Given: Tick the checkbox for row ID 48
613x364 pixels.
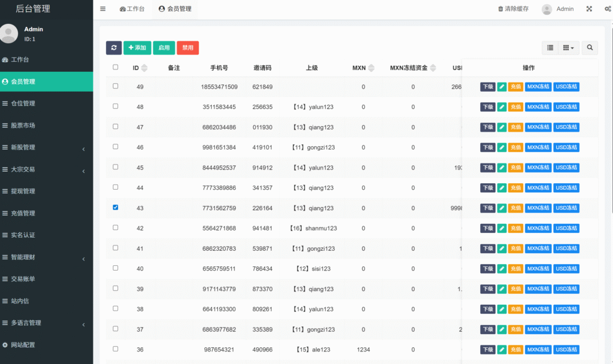Looking at the screenshot, I should (116, 107).
